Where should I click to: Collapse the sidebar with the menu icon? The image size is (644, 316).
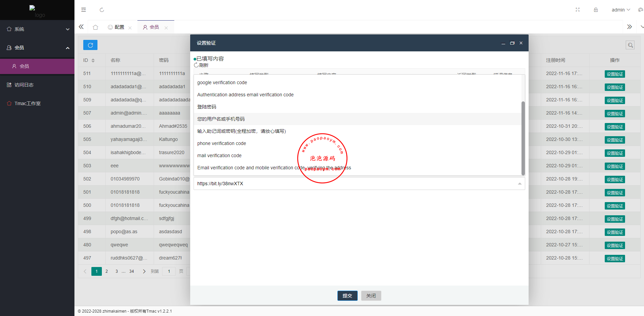click(x=84, y=10)
